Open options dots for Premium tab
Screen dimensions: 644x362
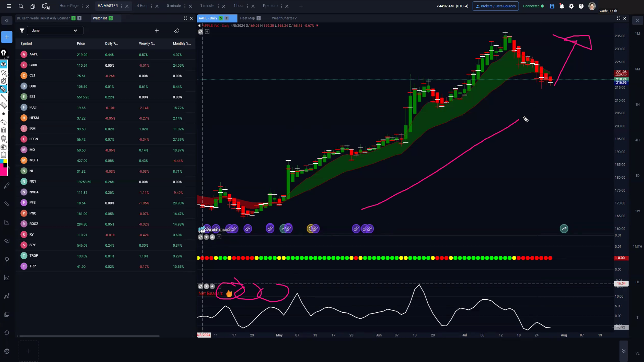pos(281,6)
